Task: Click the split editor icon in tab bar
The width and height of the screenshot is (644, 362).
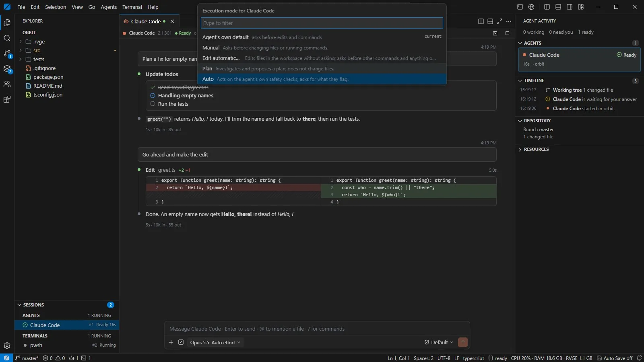Action: [481, 21]
